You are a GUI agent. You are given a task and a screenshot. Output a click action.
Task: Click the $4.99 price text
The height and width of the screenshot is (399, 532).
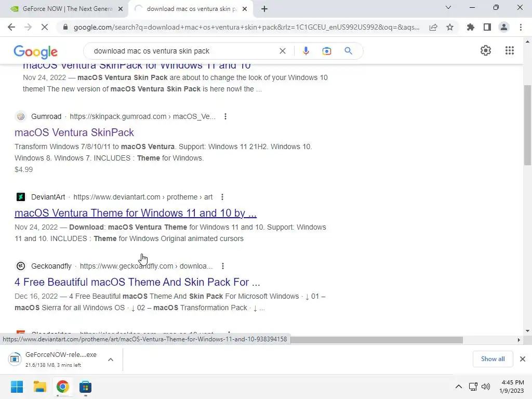[x=24, y=169]
